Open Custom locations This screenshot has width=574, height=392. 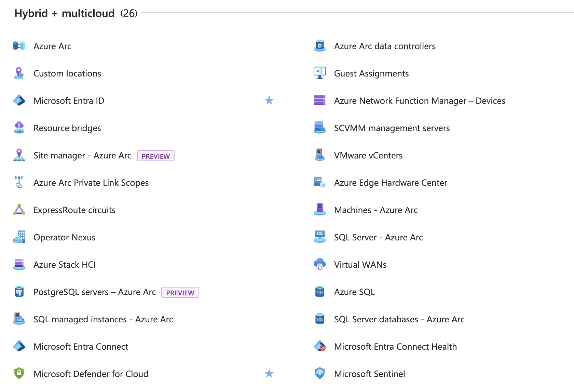pyautogui.click(x=67, y=73)
